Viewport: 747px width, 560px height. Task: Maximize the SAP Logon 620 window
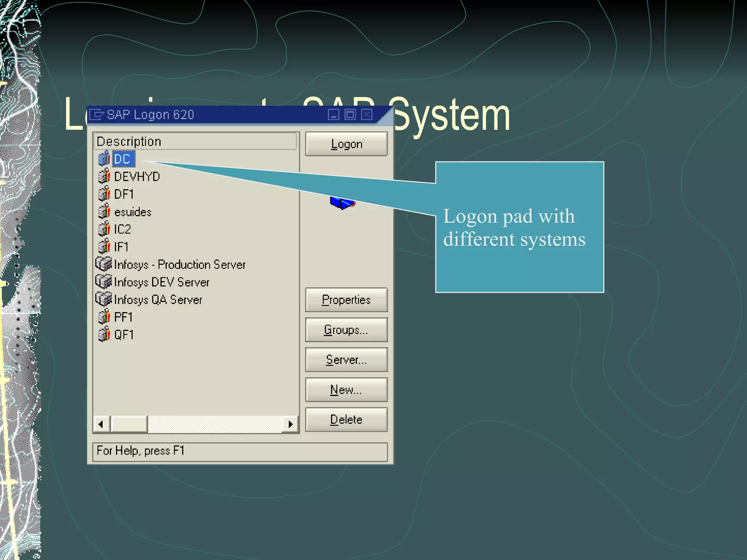[350, 114]
